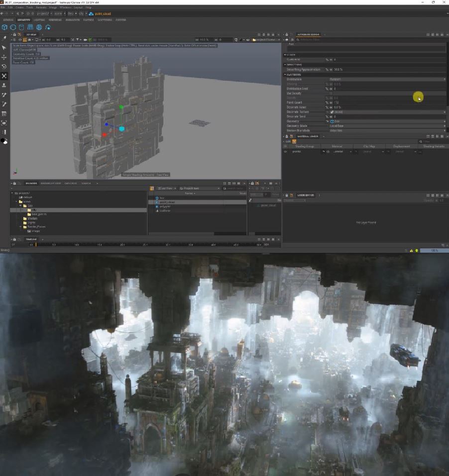Click the globe geometry shelf icon
449x476 pixels.
click(x=39, y=27)
